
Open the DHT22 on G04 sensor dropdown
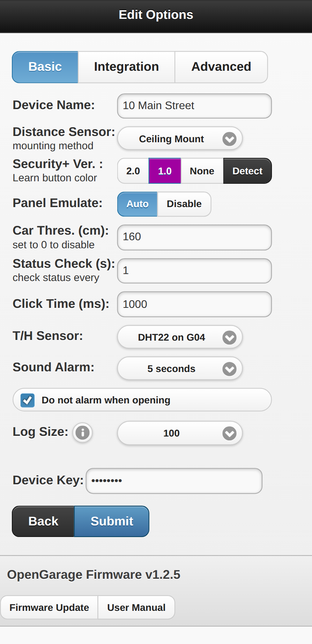[180, 337]
